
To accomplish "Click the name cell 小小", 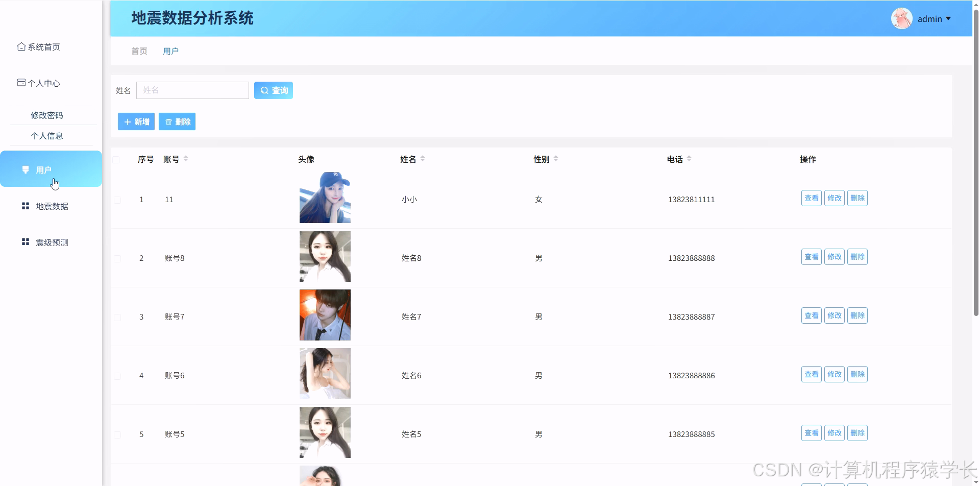I will click(x=409, y=200).
